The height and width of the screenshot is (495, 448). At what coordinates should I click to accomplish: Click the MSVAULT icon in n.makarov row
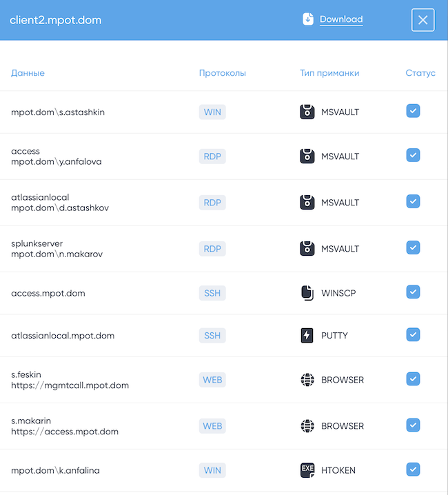(307, 248)
